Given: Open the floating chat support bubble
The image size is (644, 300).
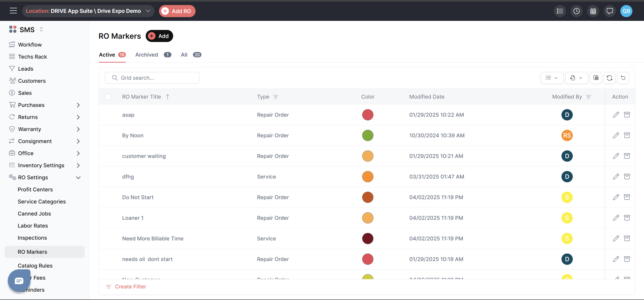Looking at the screenshot, I should [19, 281].
